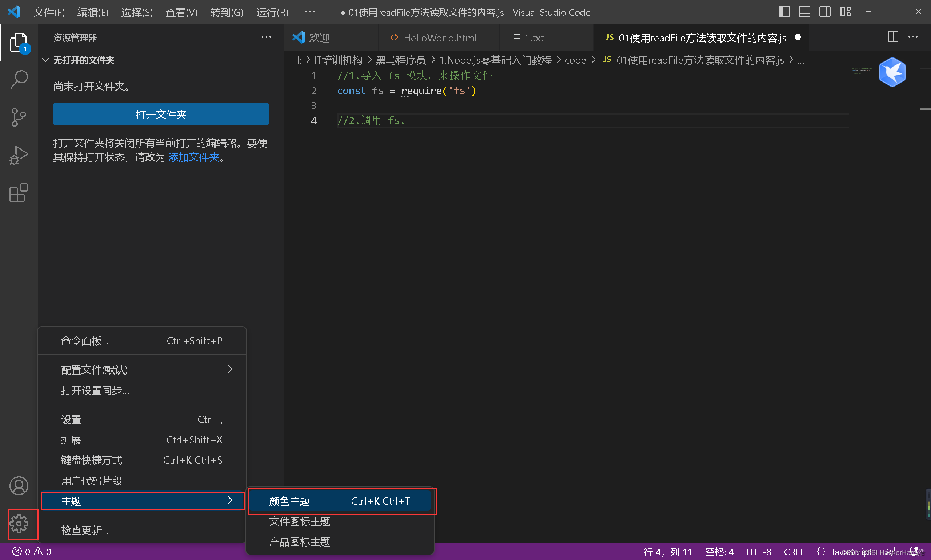The height and width of the screenshot is (560, 931).
Task: Open the 选择(S) menu
Action: tap(137, 12)
